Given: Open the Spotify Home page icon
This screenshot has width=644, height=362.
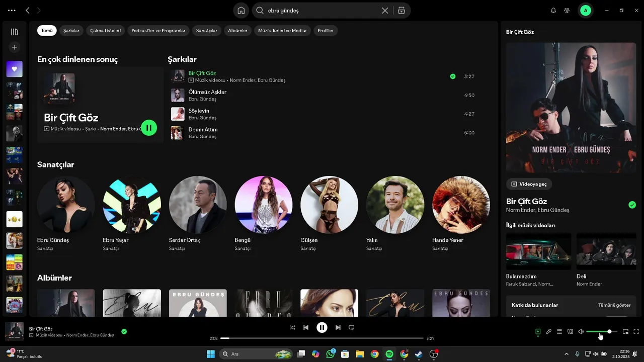Looking at the screenshot, I should point(241,10).
